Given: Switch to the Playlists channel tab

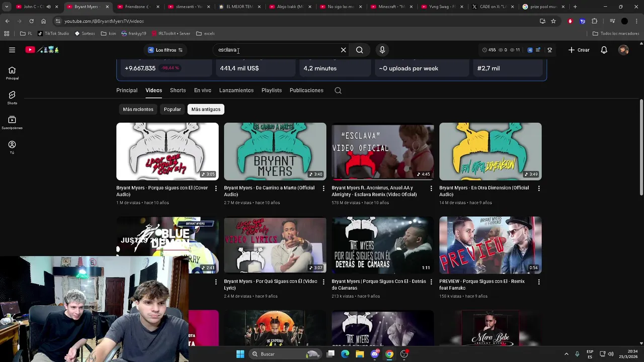Looking at the screenshot, I should click(x=272, y=90).
